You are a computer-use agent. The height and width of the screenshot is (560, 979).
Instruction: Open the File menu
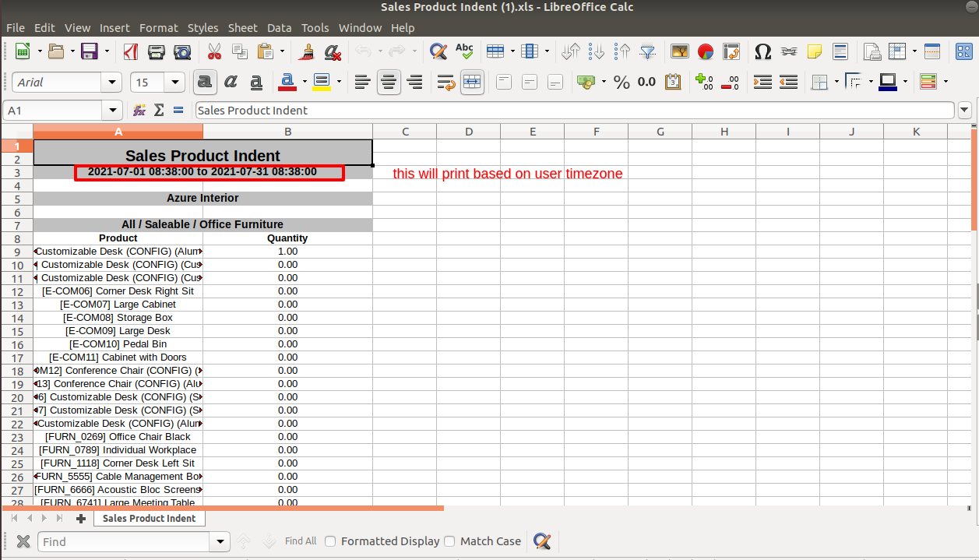pos(16,27)
